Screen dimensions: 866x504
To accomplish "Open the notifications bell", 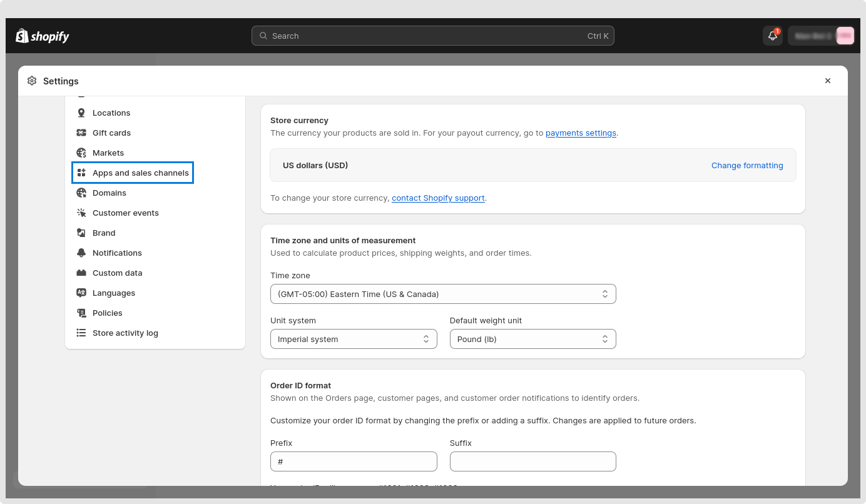I will coord(773,36).
